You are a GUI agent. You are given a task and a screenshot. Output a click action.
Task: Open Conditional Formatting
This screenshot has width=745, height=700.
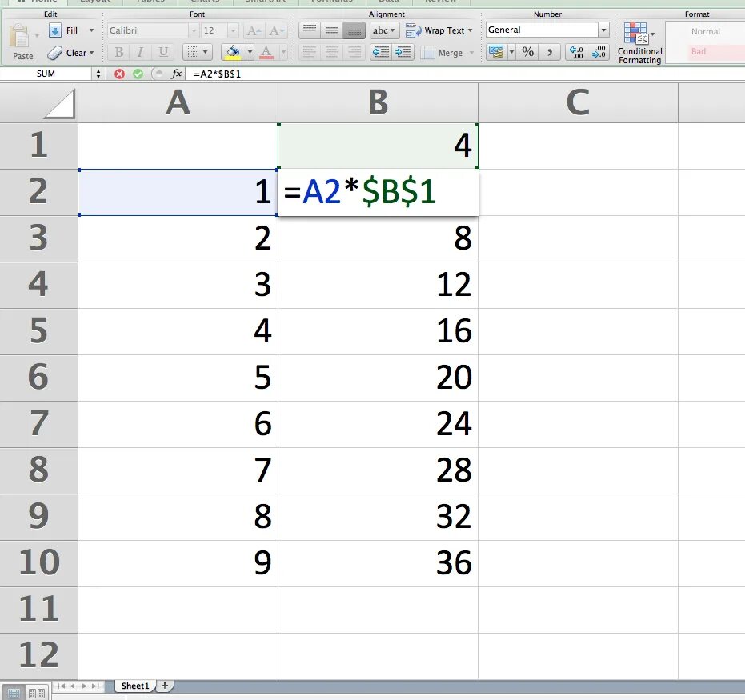[x=639, y=42]
